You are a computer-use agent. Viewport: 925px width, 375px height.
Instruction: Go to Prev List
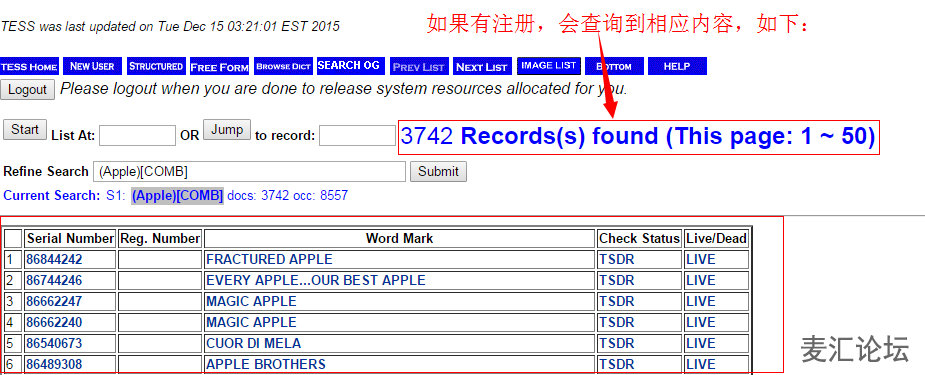(418, 67)
